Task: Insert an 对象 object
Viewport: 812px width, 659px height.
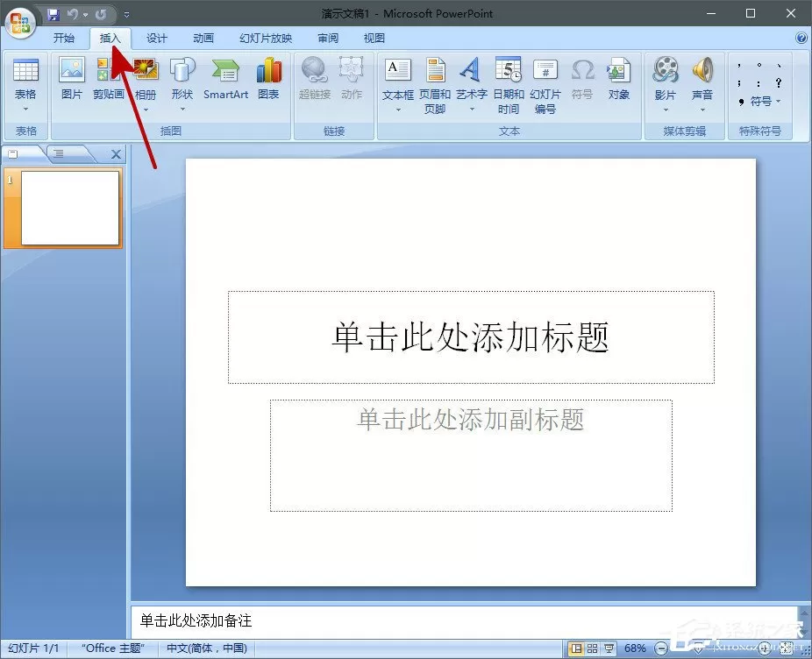Action: tap(618, 79)
